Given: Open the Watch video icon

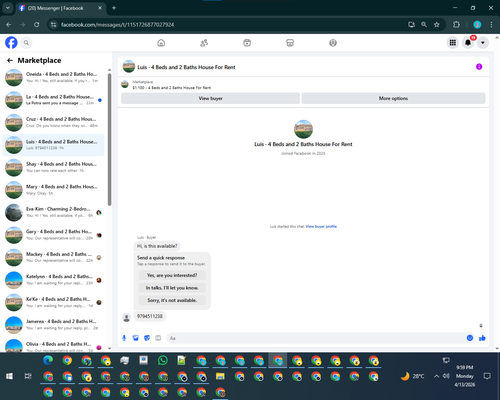Looking at the screenshot, I should [247, 43].
